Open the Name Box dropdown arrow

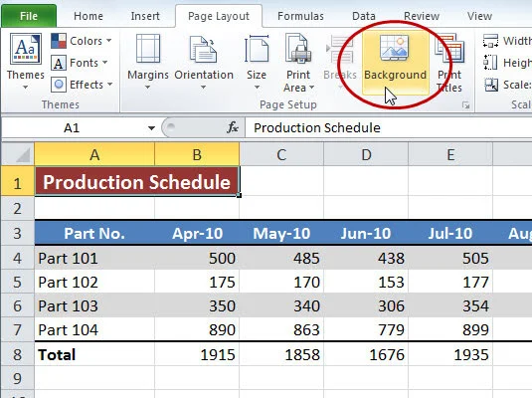tap(151, 128)
